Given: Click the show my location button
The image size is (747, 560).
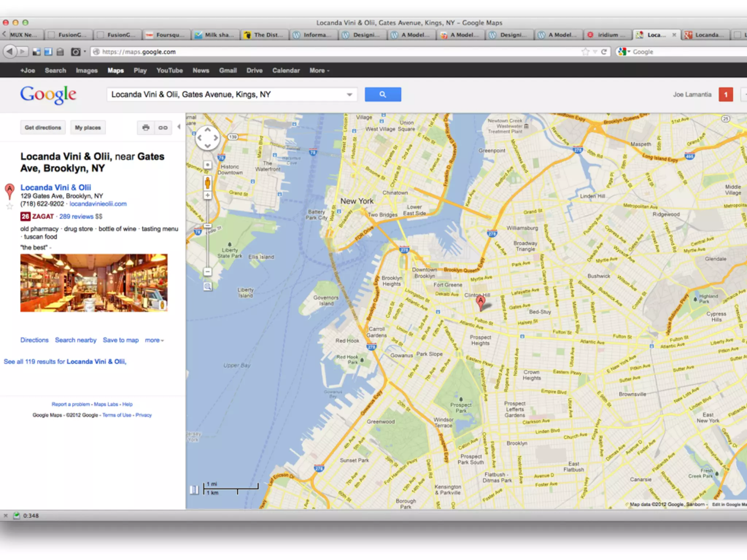Looking at the screenshot, I should click(x=208, y=165).
